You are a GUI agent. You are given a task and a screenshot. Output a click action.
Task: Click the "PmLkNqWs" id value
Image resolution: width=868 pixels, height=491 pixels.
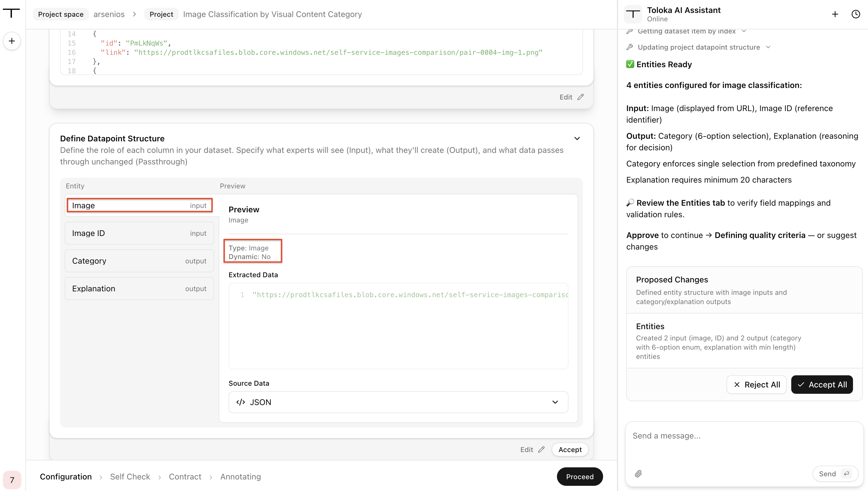coord(146,43)
